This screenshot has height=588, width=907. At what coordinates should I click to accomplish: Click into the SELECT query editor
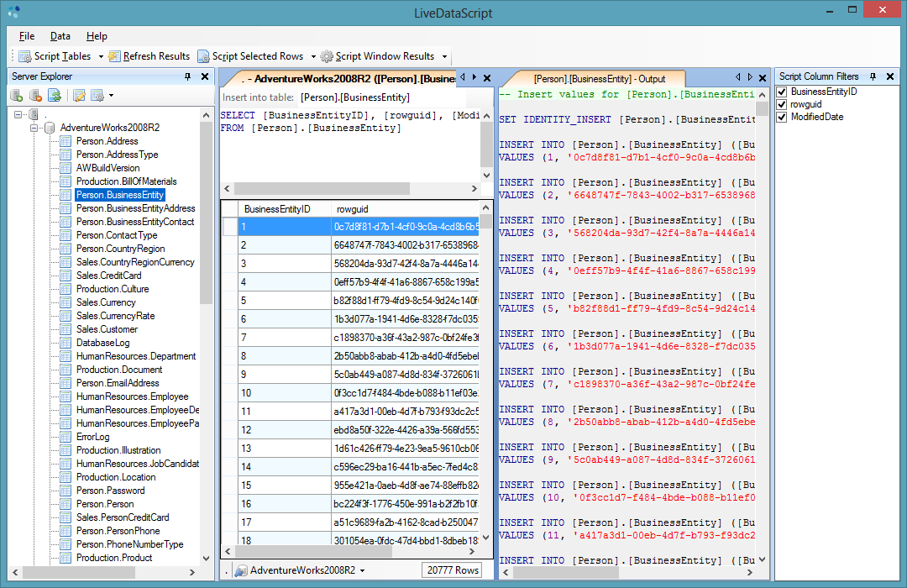(x=350, y=145)
